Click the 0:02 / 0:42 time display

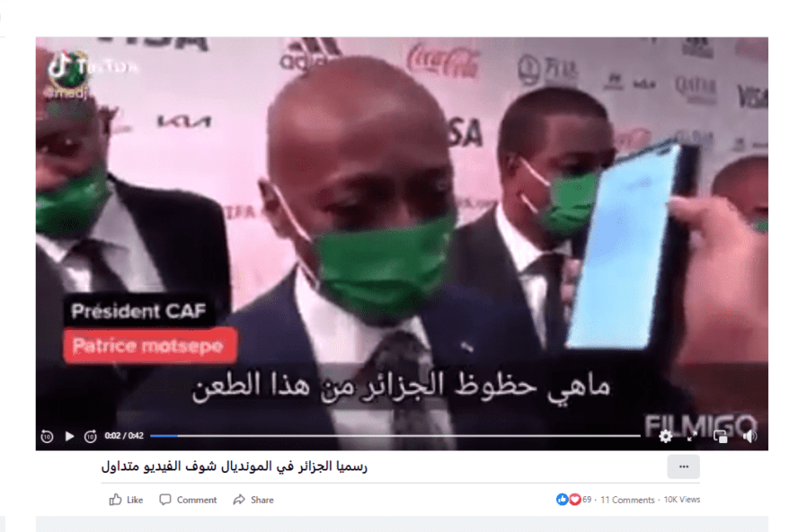tap(124, 436)
